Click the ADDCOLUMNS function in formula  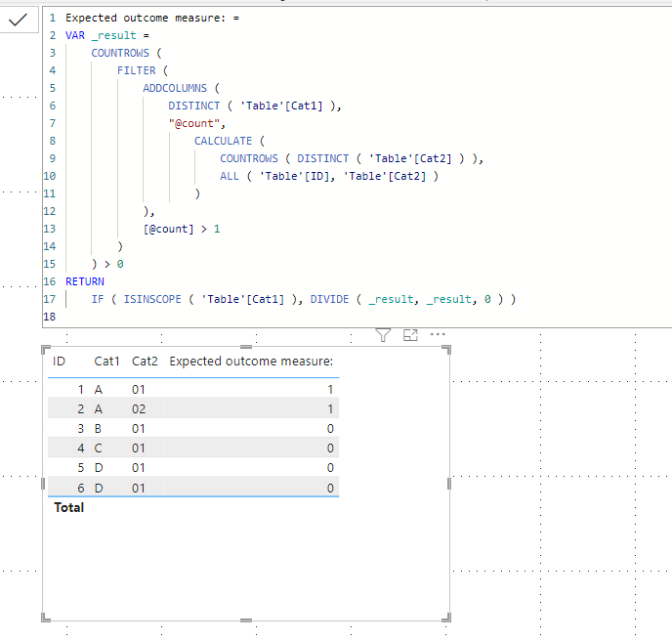coord(175,88)
